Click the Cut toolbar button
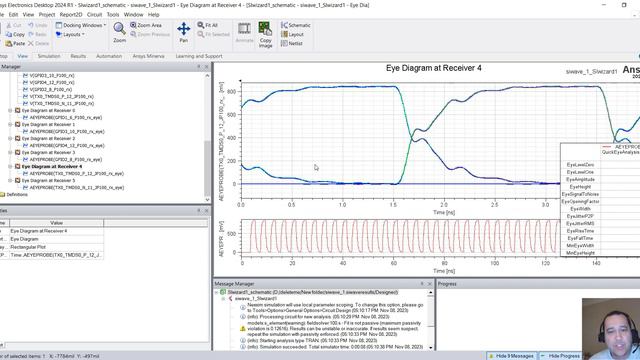Viewport: 640px width, 360px height. (x=13, y=25)
